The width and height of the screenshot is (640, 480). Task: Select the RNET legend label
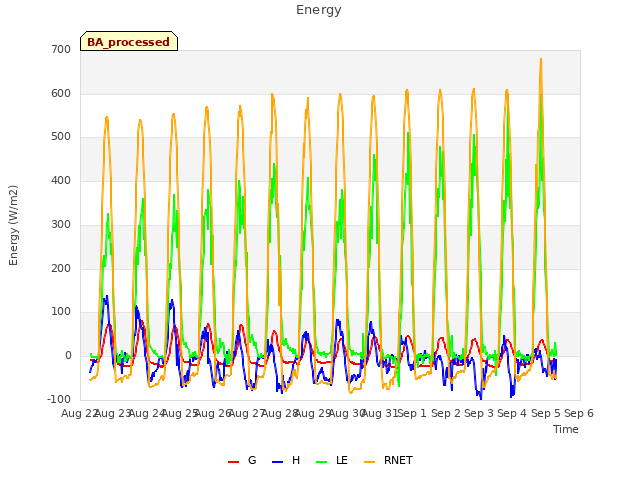(x=398, y=460)
